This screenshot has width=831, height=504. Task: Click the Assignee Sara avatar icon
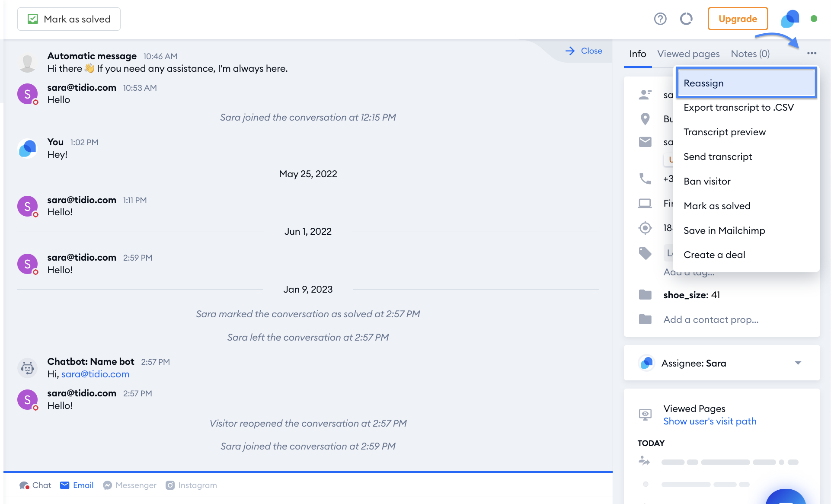pyautogui.click(x=646, y=363)
